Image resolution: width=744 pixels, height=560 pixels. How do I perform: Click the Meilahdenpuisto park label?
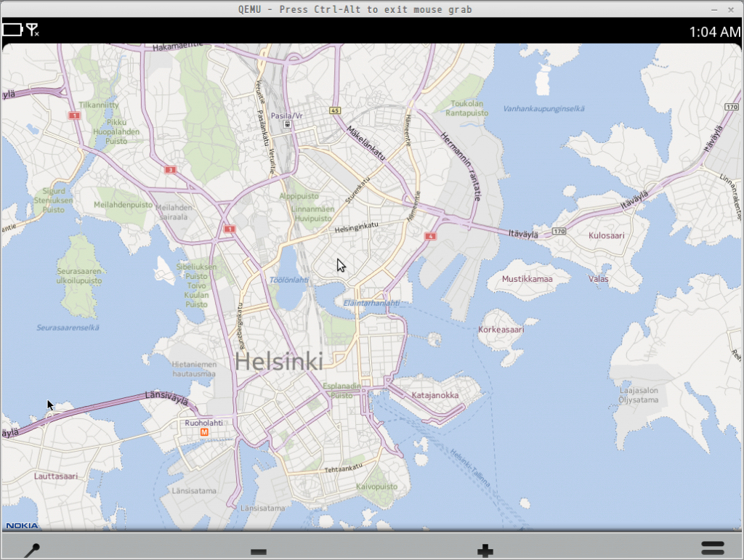pos(124,205)
